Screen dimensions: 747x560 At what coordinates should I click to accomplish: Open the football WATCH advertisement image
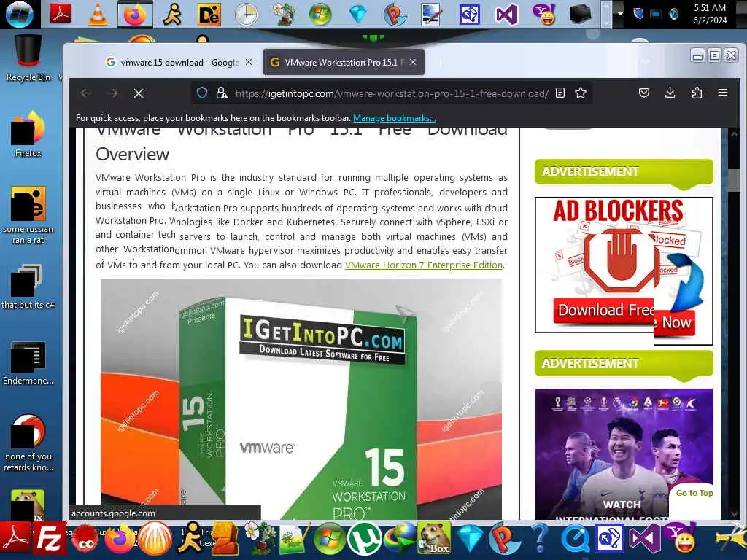624,454
